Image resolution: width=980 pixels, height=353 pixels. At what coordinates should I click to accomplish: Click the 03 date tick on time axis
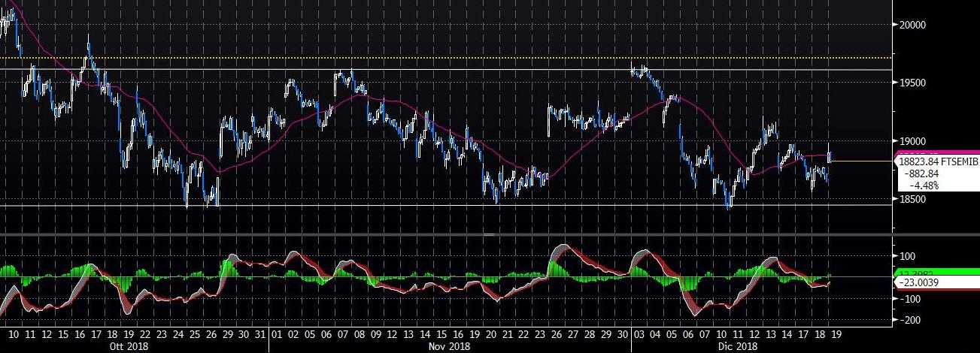[639, 333]
